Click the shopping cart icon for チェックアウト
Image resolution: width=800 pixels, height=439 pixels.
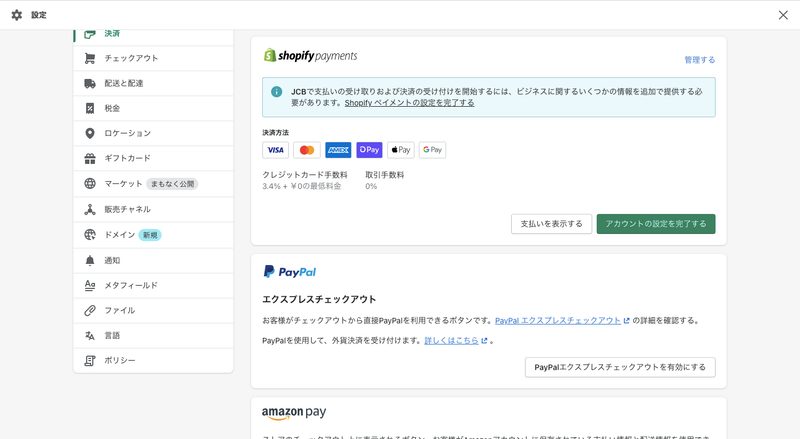[90, 58]
